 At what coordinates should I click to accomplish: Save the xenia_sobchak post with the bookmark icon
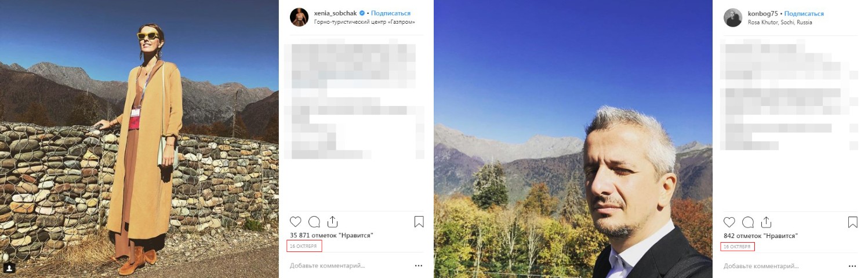pos(419,222)
